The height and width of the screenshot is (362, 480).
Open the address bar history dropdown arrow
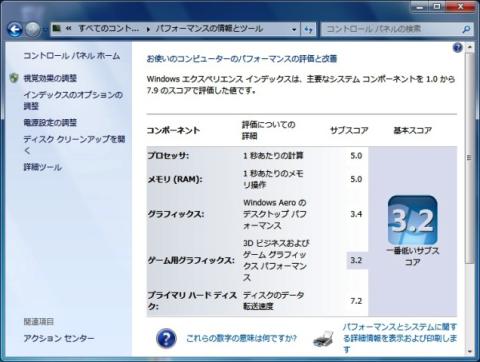click(x=294, y=29)
